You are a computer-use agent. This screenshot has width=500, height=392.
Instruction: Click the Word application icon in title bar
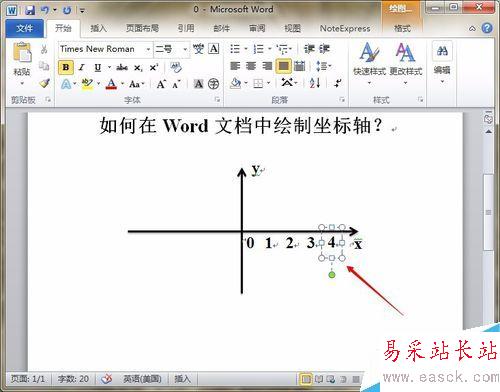click(12, 10)
